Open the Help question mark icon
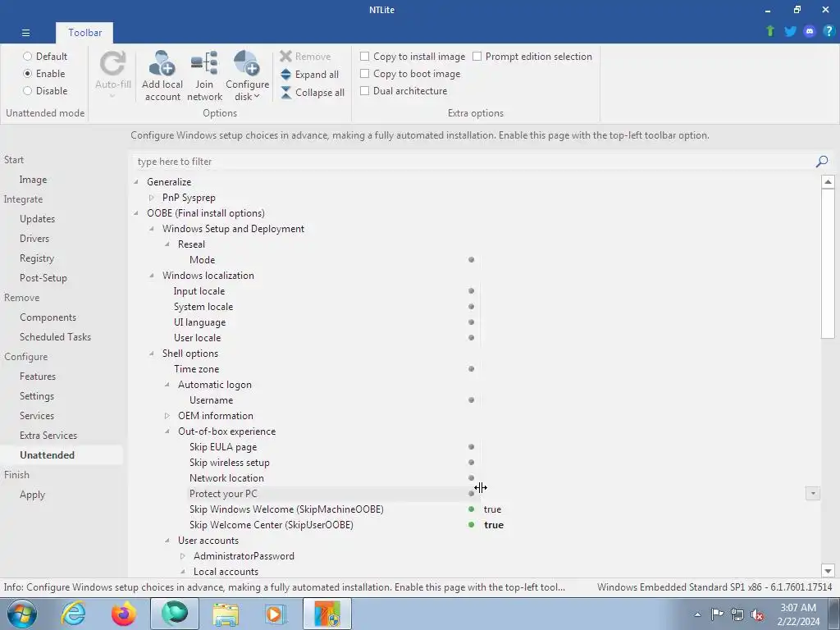Viewport: 840px width, 630px height. tap(829, 31)
